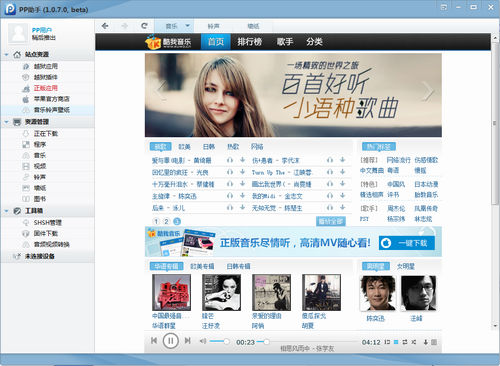Open the 中国最强音 album cover

171,292
